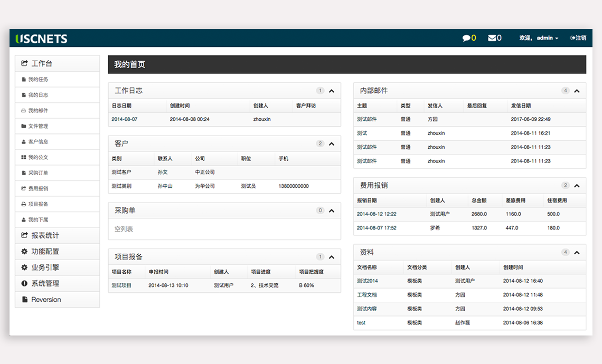
Task: Open 我的任务 in the sidebar
Action: tap(38, 80)
